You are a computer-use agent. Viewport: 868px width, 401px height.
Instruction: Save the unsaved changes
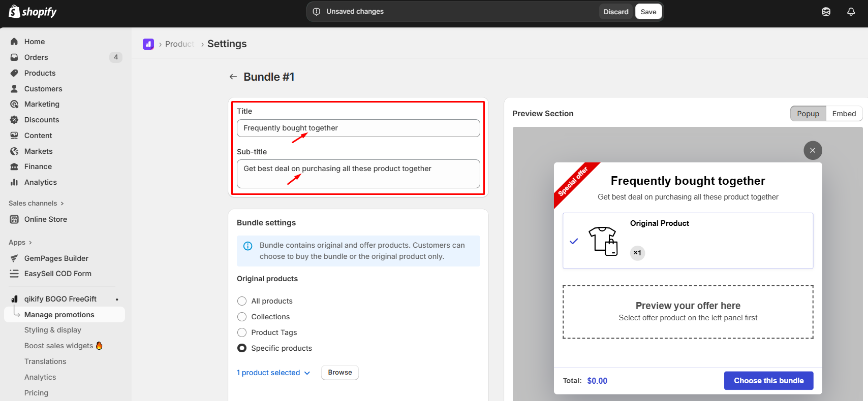648,12
